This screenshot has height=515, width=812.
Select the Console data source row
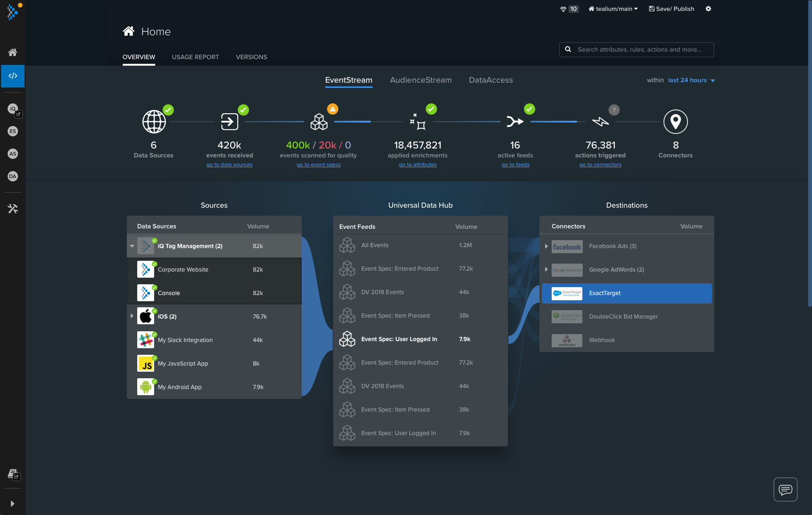pyautogui.click(x=214, y=293)
